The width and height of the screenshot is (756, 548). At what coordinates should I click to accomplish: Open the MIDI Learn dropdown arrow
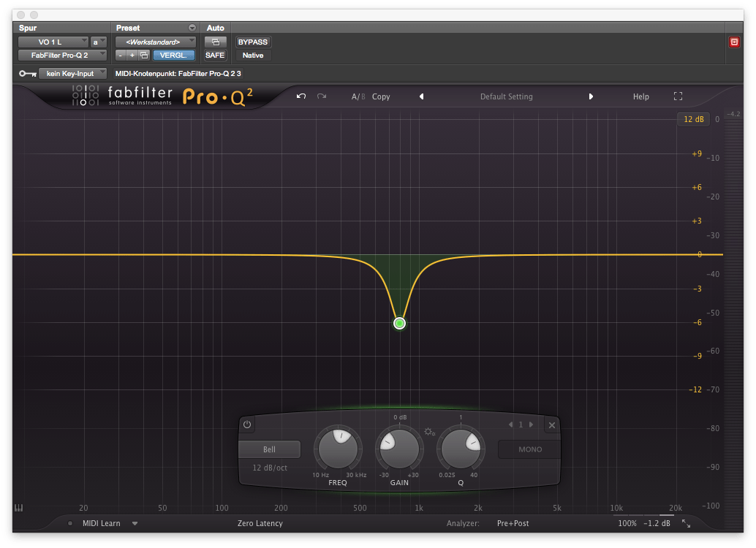pyautogui.click(x=135, y=523)
